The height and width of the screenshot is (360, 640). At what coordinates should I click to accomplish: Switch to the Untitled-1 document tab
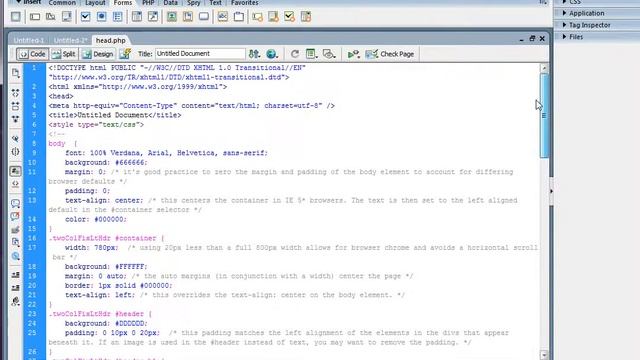tap(29, 40)
